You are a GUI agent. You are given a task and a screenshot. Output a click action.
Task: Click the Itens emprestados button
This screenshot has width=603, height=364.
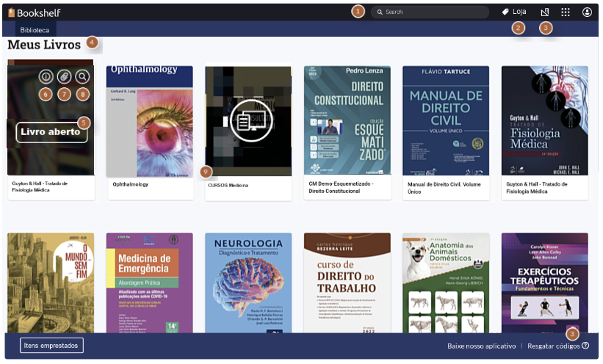[x=51, y=346]
